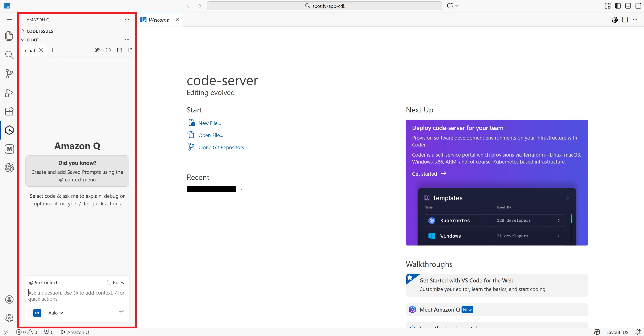Expand the Code Issues section

click(x=40, y=31)
